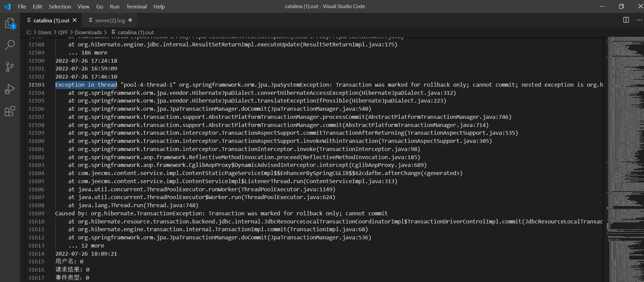Open the Run menu

pyautogui.click(x=115, y=6)
